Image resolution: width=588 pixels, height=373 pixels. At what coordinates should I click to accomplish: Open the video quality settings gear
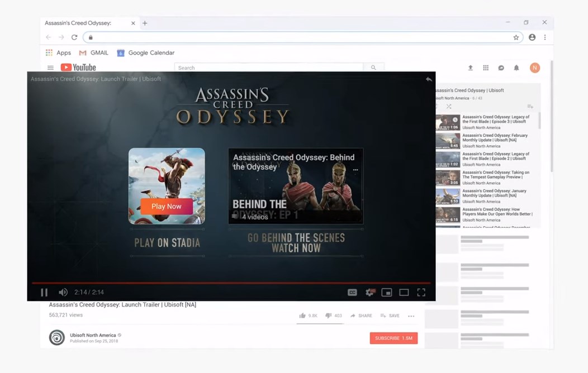pos(369,292)
